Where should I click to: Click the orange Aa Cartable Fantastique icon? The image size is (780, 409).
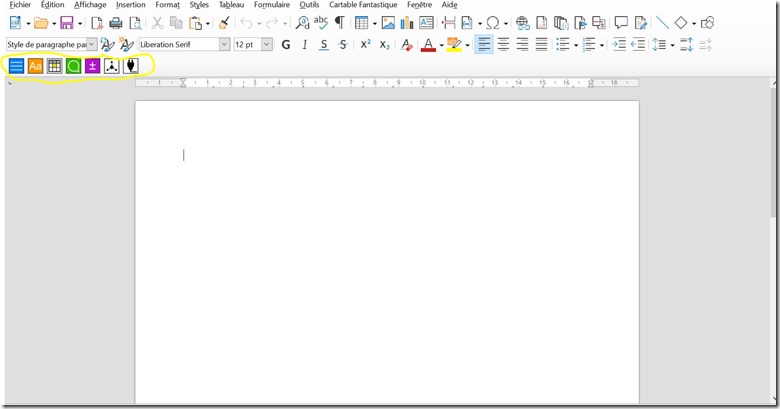[35, 66]
